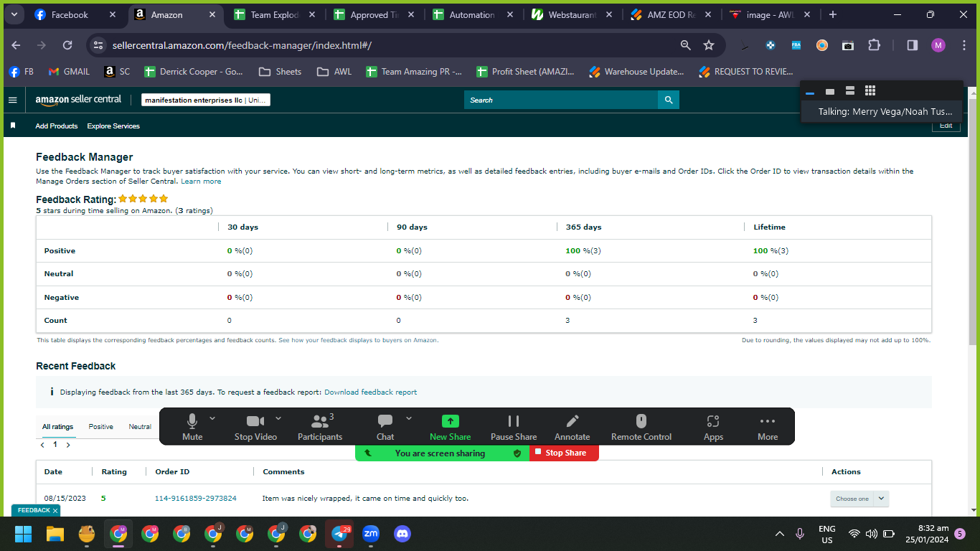
Task: Click the Edit button on the right
Action: [x=946, y=126]
